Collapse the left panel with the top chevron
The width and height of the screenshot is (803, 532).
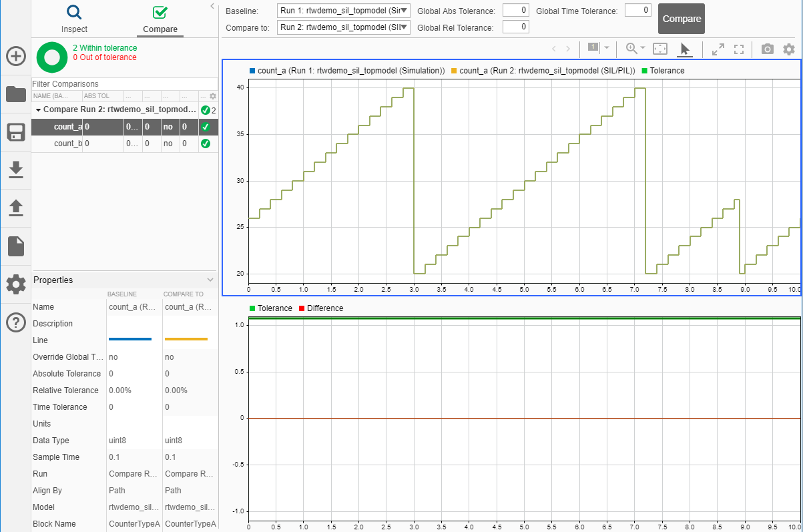[212, 6]
